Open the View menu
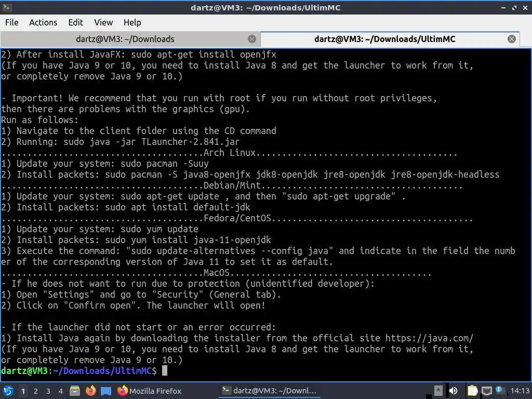 click(103, 22)
